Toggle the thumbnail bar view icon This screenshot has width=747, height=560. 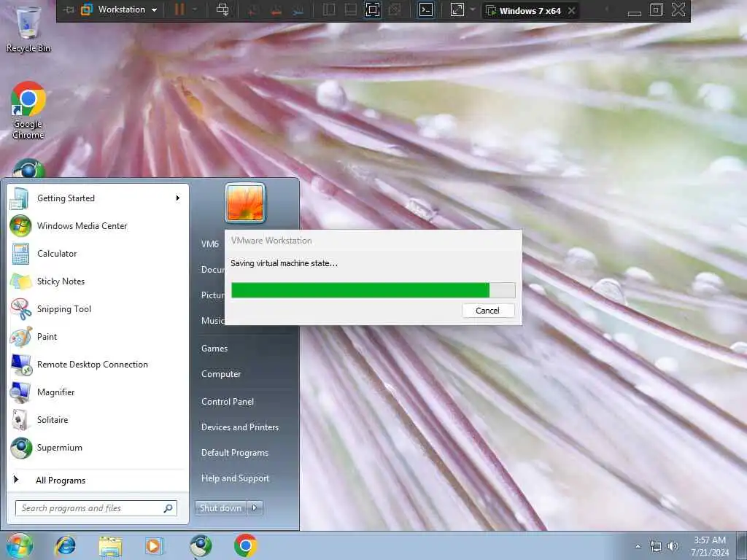click(351, 10)
